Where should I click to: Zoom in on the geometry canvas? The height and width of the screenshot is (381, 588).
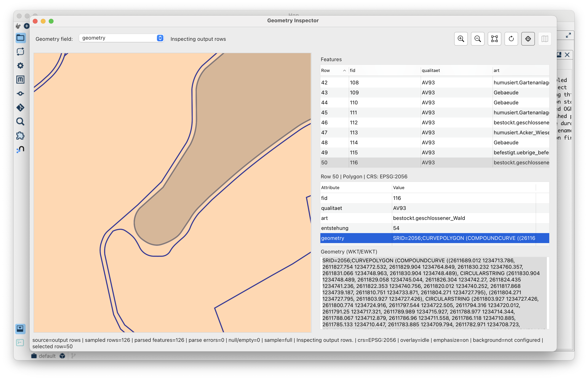click(x=461, y=39)
